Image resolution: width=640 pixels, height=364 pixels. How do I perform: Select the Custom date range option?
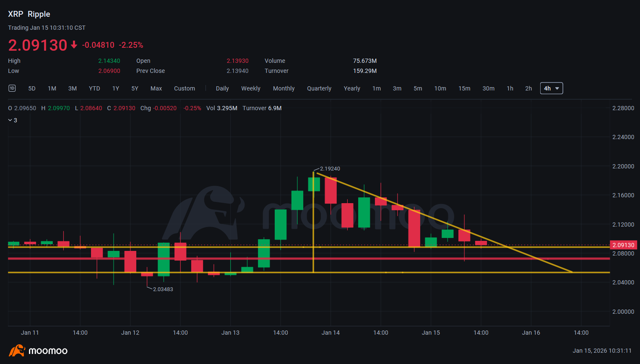[184, 88]
